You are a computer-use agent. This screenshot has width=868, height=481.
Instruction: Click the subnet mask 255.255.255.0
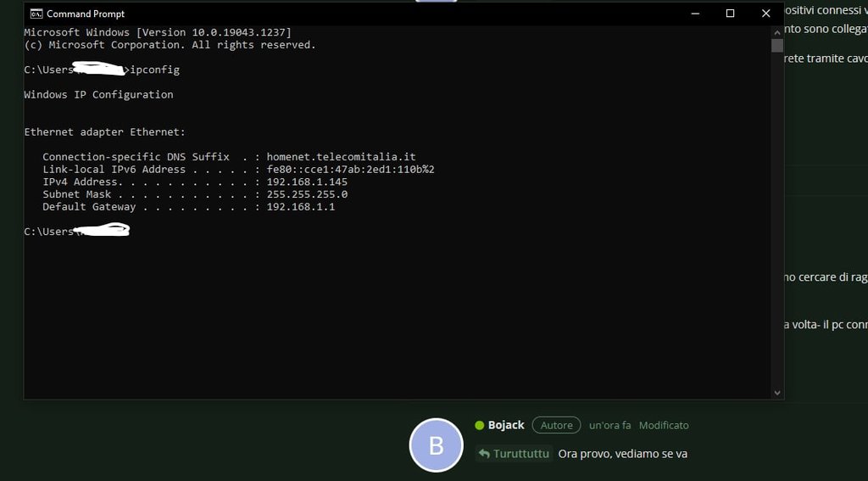[x=307, y=194]
